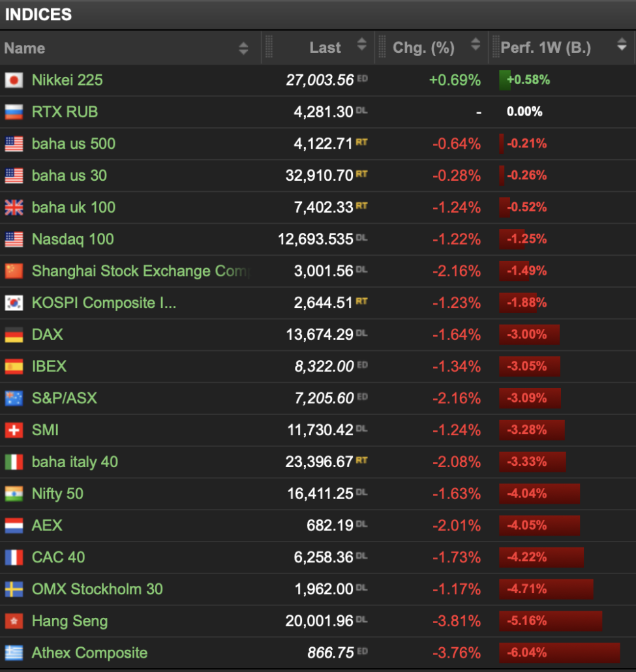The image size is (636, 672).
Task: Open the baha us 30 index
Action: [x=69, y=176]
